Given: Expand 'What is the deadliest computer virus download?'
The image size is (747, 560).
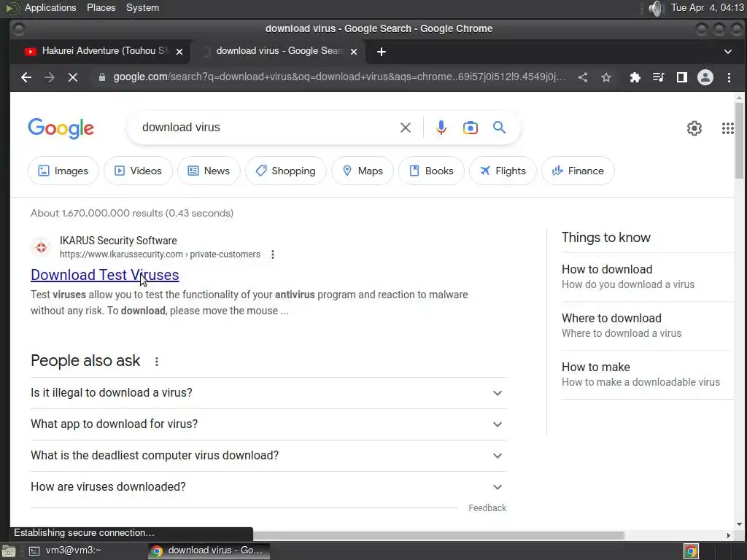Looking at the screenshot, I should click(268, 456).
